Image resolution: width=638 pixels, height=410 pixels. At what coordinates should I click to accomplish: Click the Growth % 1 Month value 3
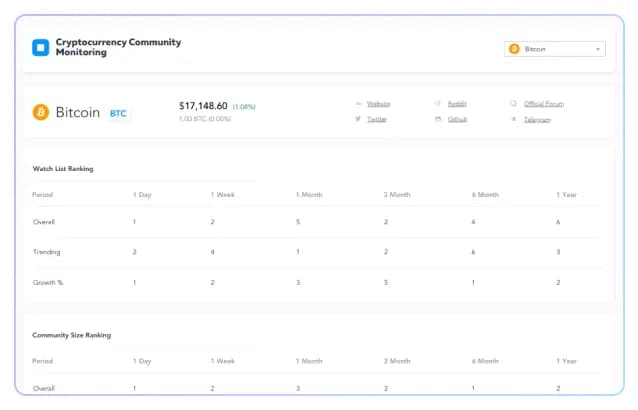pyautogui.click(x=298, y=283)
